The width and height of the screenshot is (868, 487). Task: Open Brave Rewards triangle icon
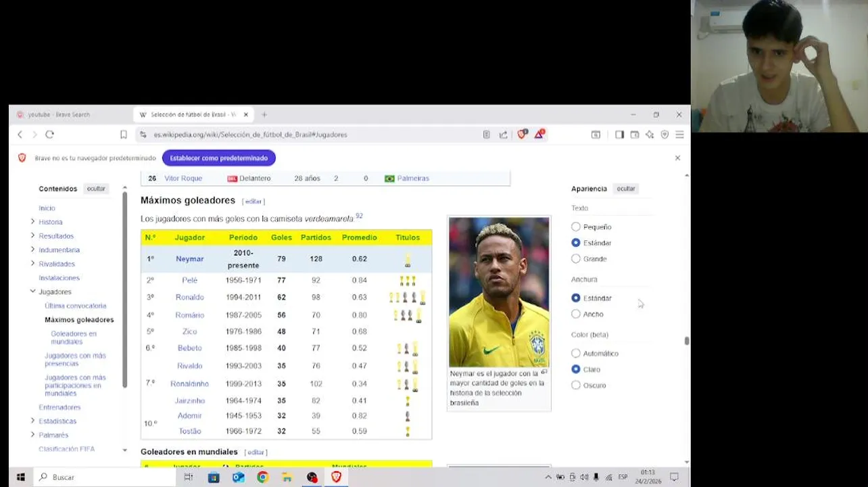tap(539, 134)
